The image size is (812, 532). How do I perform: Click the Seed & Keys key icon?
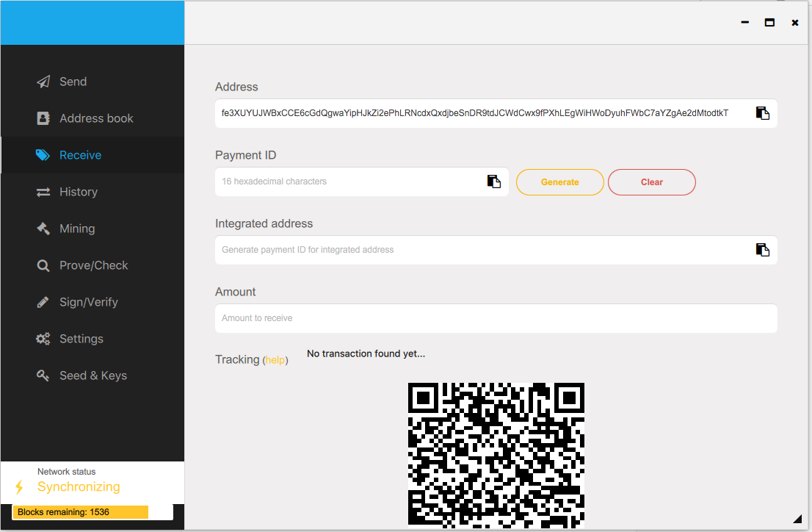pos(44,375)
